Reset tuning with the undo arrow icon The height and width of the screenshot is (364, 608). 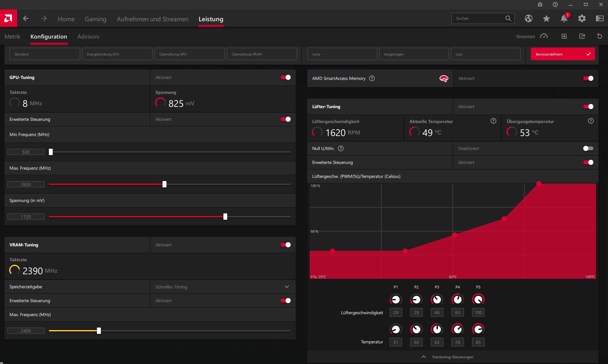(x=599, y=36)
